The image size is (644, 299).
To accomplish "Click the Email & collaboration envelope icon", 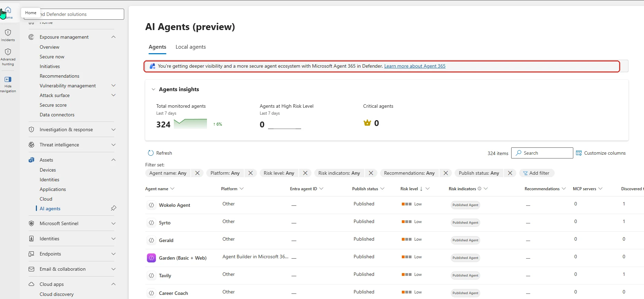I will pos(31,269).
